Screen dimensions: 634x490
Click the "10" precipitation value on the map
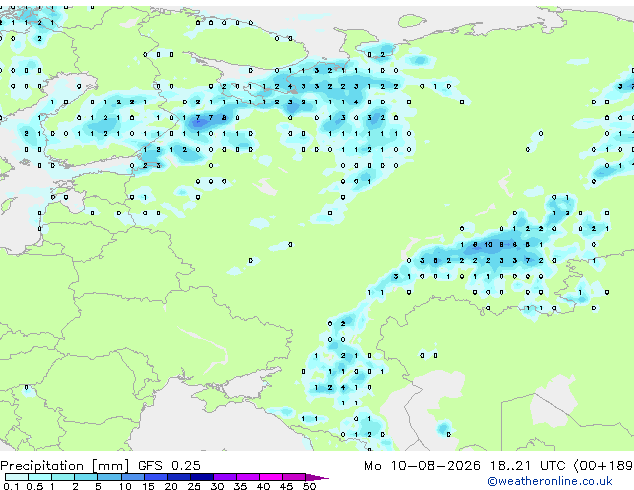click(x=488, y=245)
